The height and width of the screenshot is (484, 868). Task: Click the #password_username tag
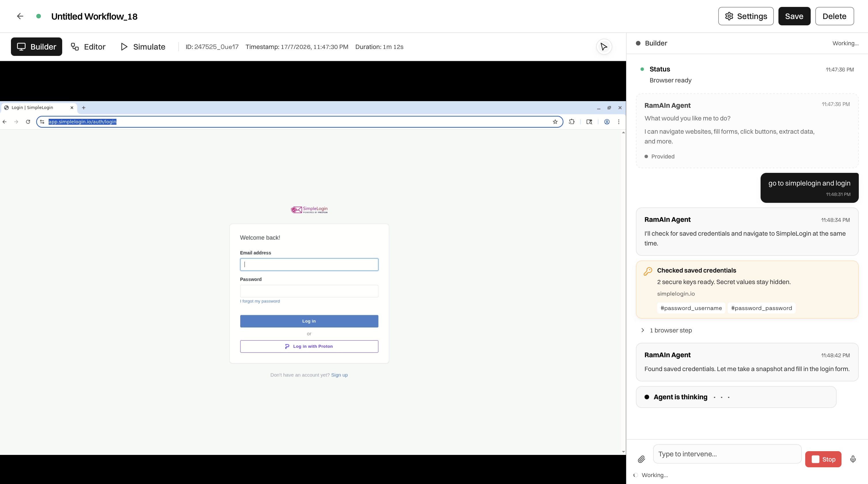click(691, 308)
